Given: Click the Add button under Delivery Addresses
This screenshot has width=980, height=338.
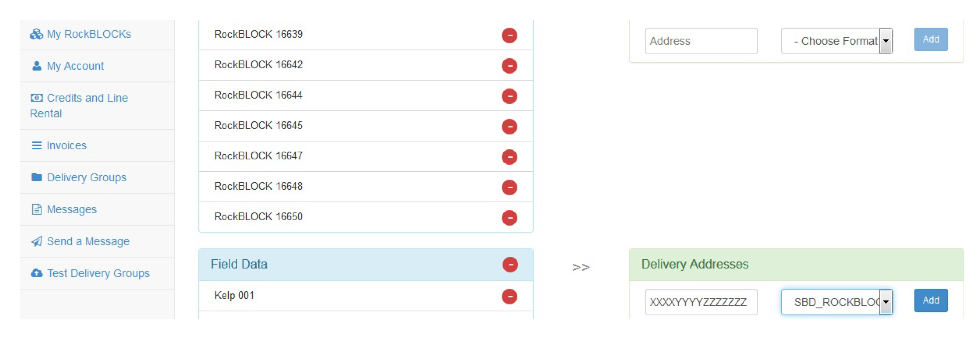Looking at the screenshot, I should pos(930,301).
